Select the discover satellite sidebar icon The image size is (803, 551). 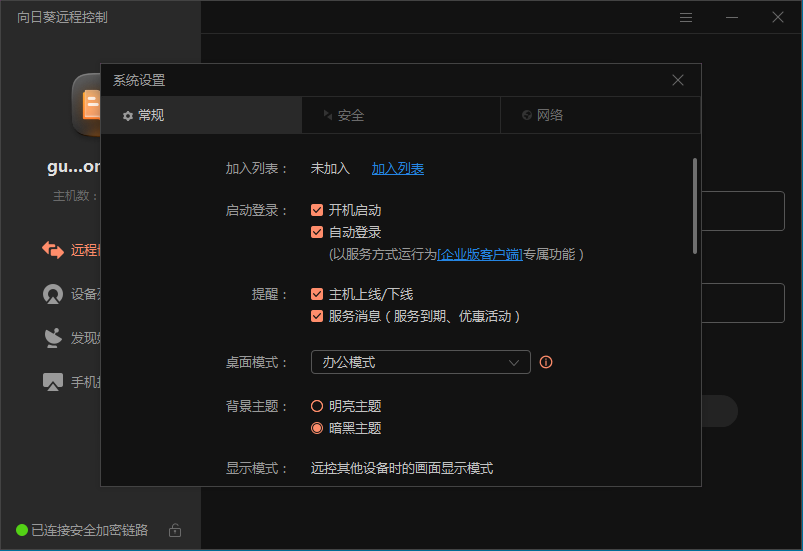point(53,338)
